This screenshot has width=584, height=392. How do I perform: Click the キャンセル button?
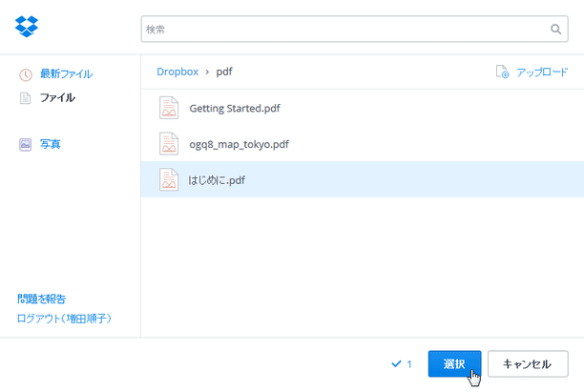[528, 363]
